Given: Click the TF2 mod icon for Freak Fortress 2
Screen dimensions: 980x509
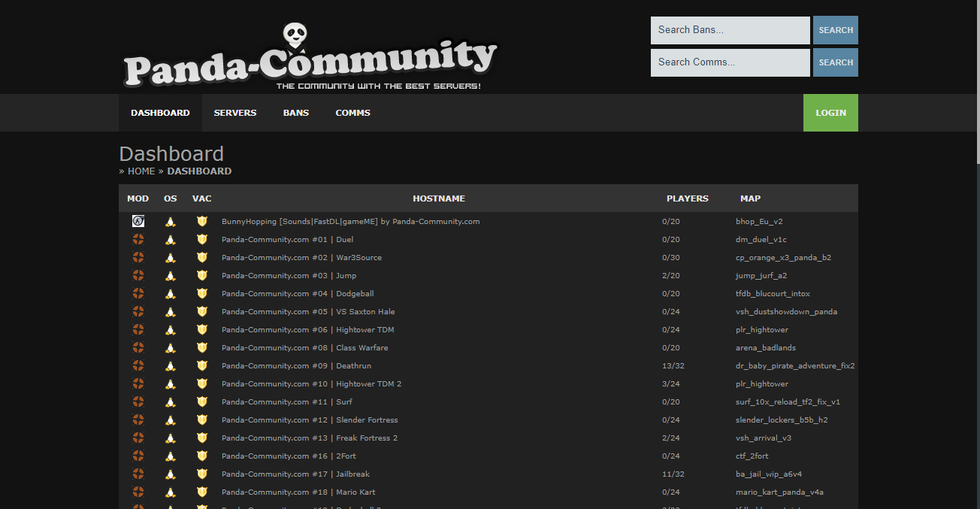Looking at the screenshot, I should pos(138,438).
